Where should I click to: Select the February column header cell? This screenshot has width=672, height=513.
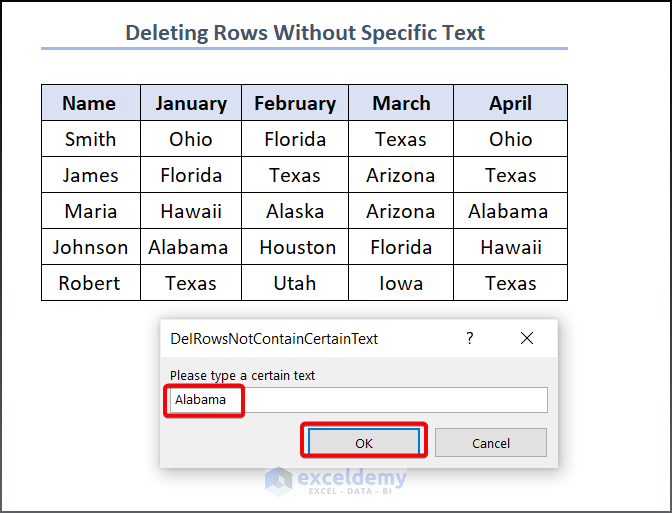pyautogui.click(x=295, y=103)
